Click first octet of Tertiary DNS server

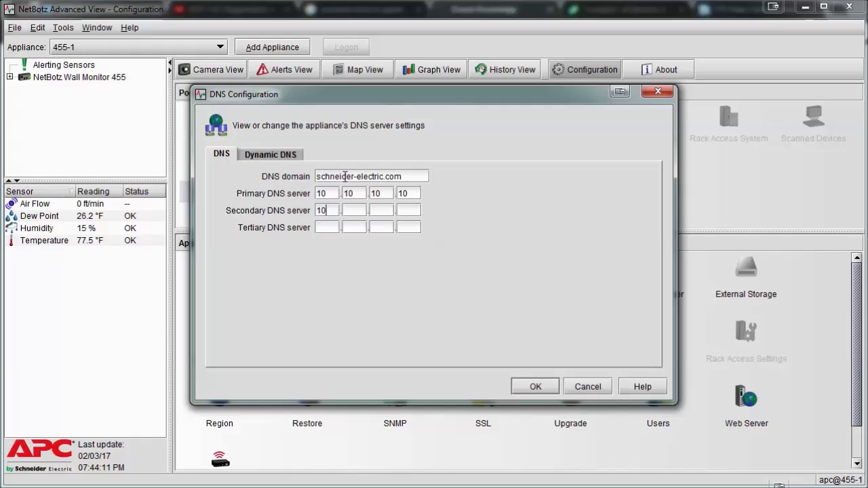327,227
